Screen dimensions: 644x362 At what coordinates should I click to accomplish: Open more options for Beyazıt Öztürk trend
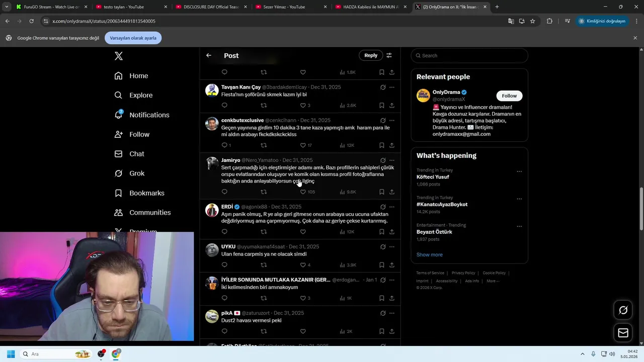519,226
